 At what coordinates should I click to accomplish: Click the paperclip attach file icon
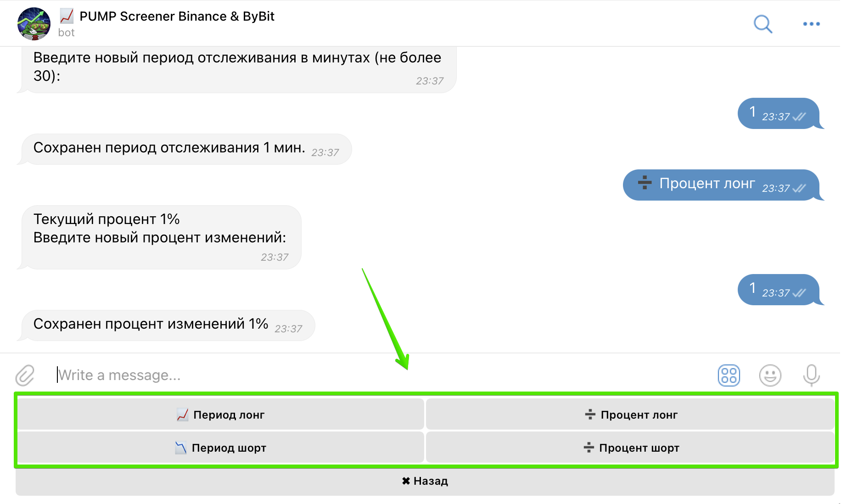tap(25, 375)
